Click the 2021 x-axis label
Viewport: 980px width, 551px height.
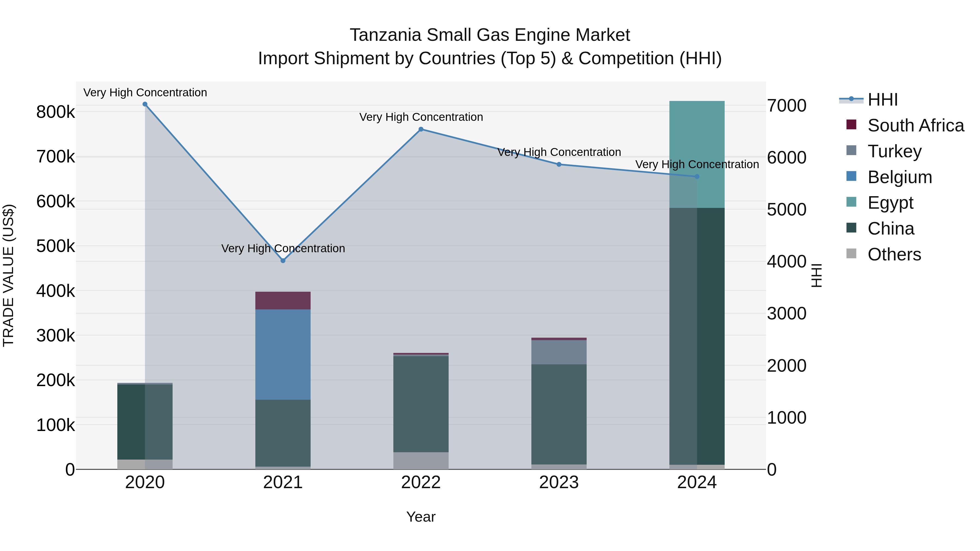pos(283,482)
